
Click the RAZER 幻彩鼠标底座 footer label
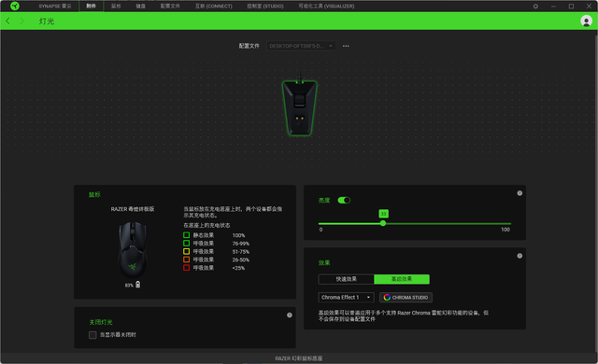click(x=299, y=358)
